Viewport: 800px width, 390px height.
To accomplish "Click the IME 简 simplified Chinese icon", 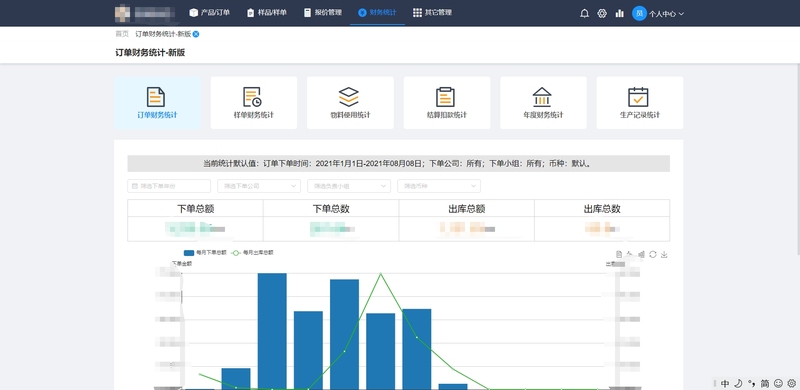I will [x=765, y=383].
